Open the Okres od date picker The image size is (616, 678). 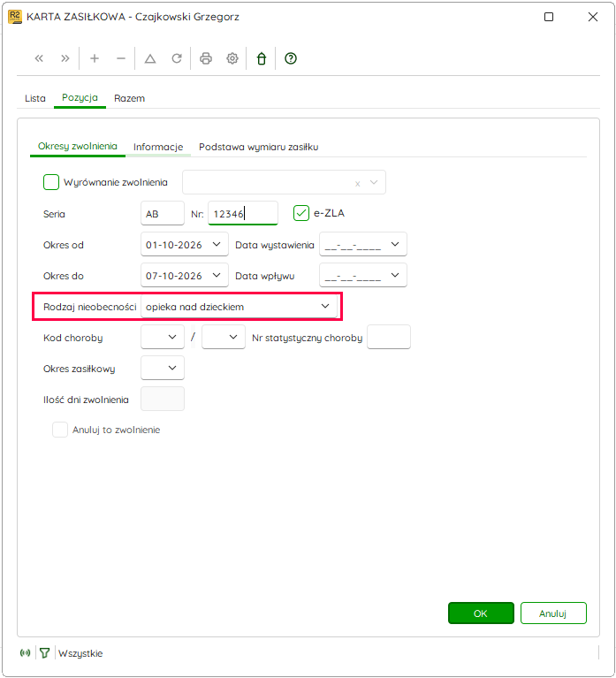coord(217,244)
